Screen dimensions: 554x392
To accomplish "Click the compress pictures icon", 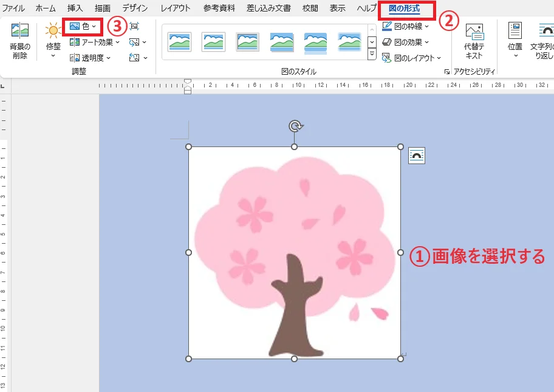I will pyautogui.click(x=134, y=26).
